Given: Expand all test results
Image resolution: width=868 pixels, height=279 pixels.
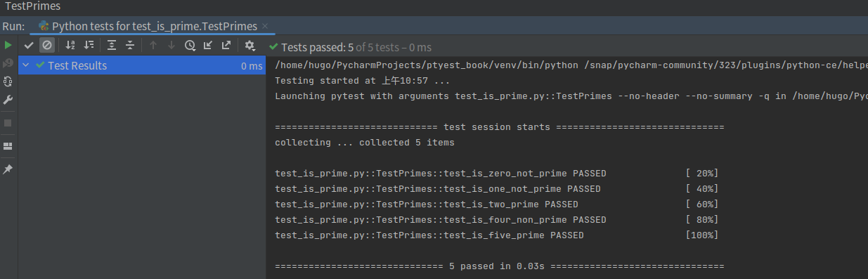Looking at the screenshot, I should coord(111,46).
